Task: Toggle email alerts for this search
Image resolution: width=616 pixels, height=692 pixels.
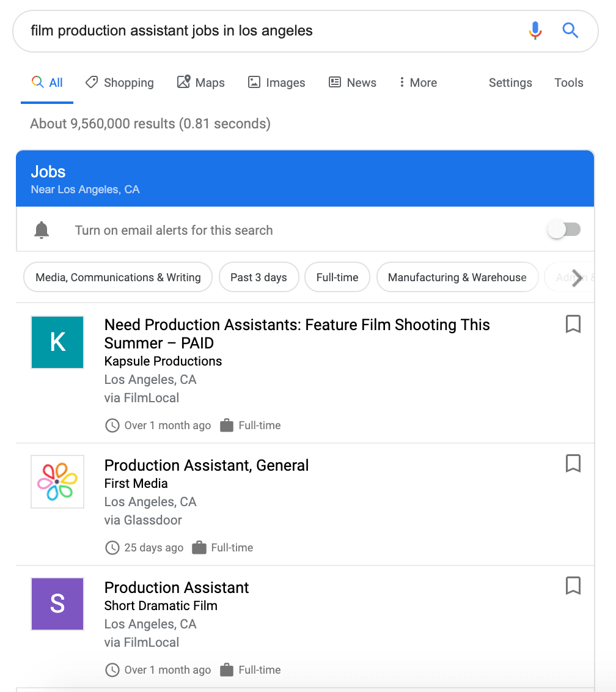Action: coord(564,229)
